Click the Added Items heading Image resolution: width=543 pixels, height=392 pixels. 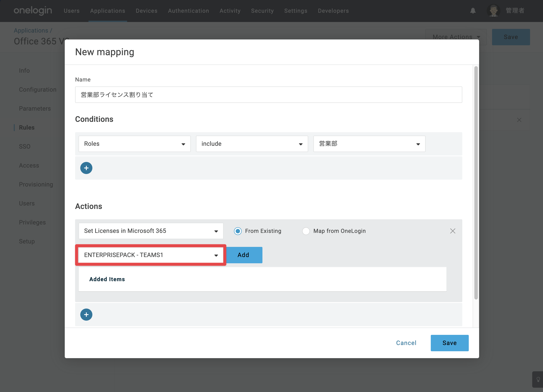click(107, 279)
